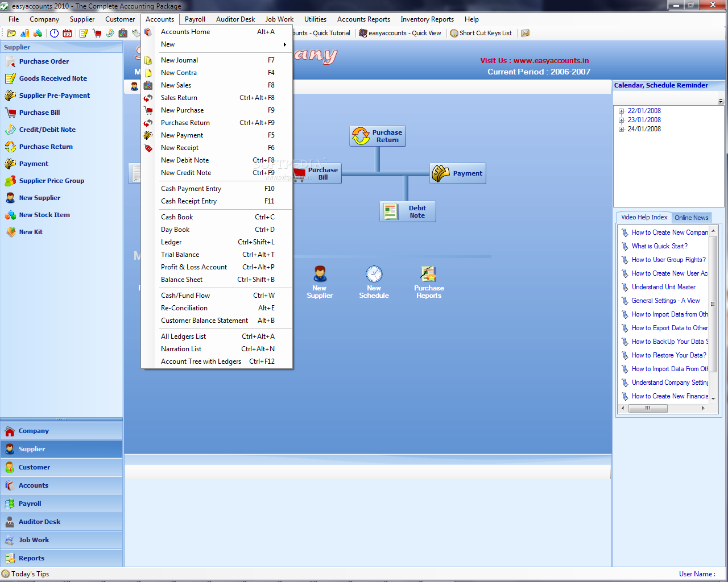
Task: Open the Payroll menu in menu bar
Action: (x=195, y=19)
